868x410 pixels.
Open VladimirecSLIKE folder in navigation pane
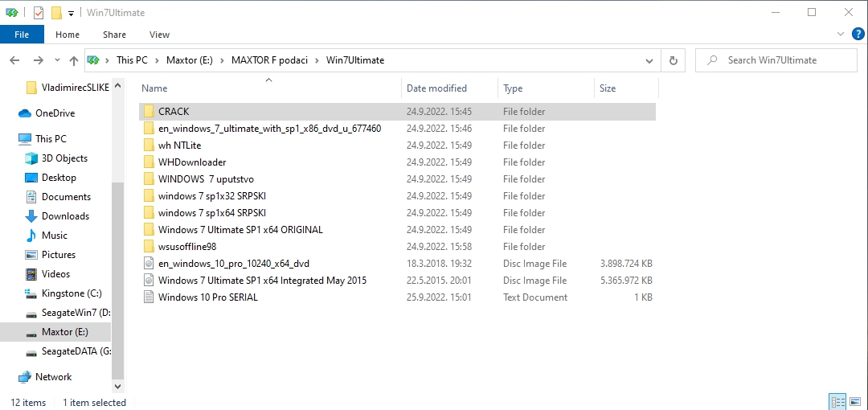pos(75,87)
